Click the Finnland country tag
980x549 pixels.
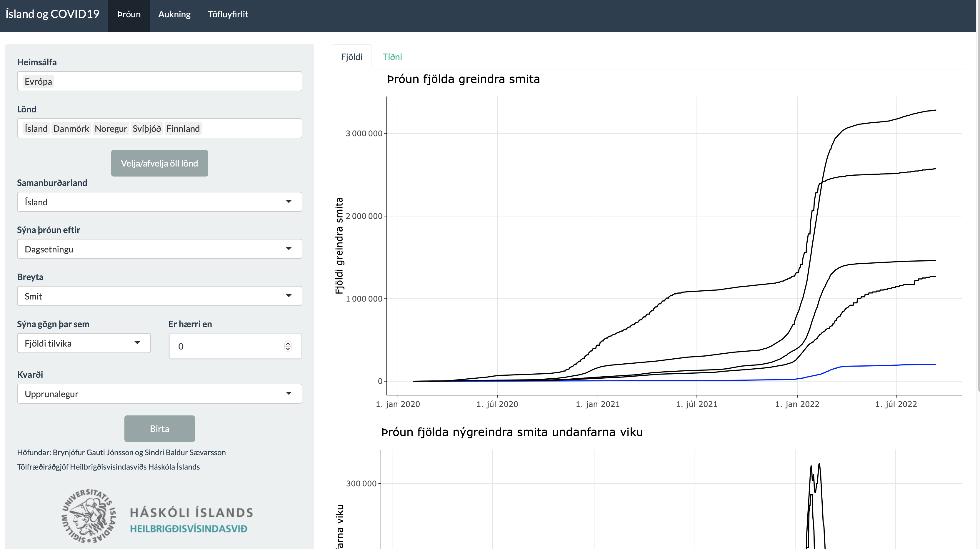pos(183,129)
